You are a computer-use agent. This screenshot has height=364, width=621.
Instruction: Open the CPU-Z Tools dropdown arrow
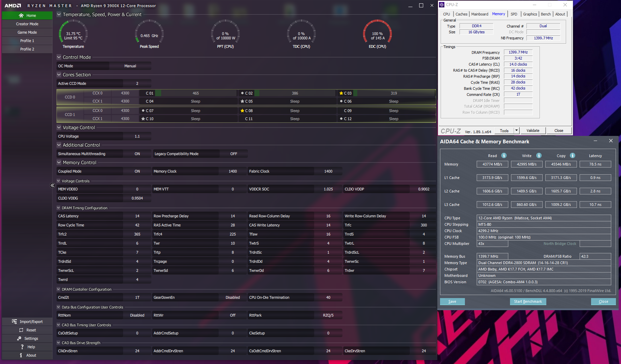tap(516, 131)
